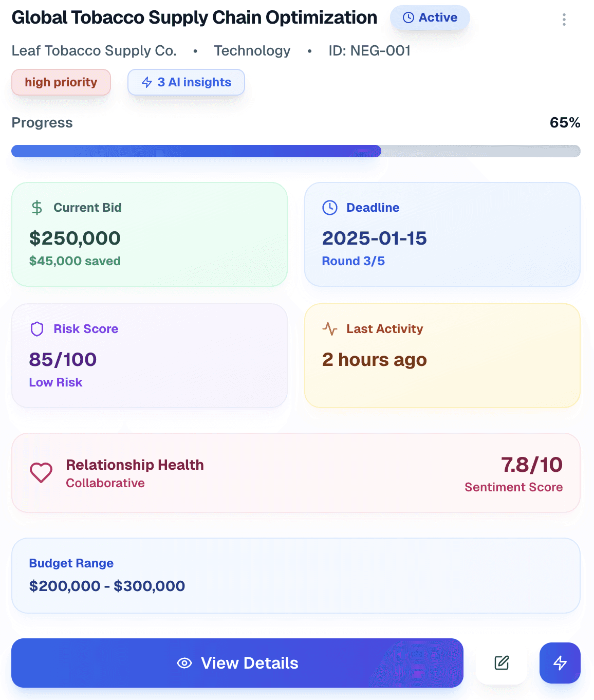
Task: Click the dollar sign Current Bid icon
Action: (x=37, y=208)
